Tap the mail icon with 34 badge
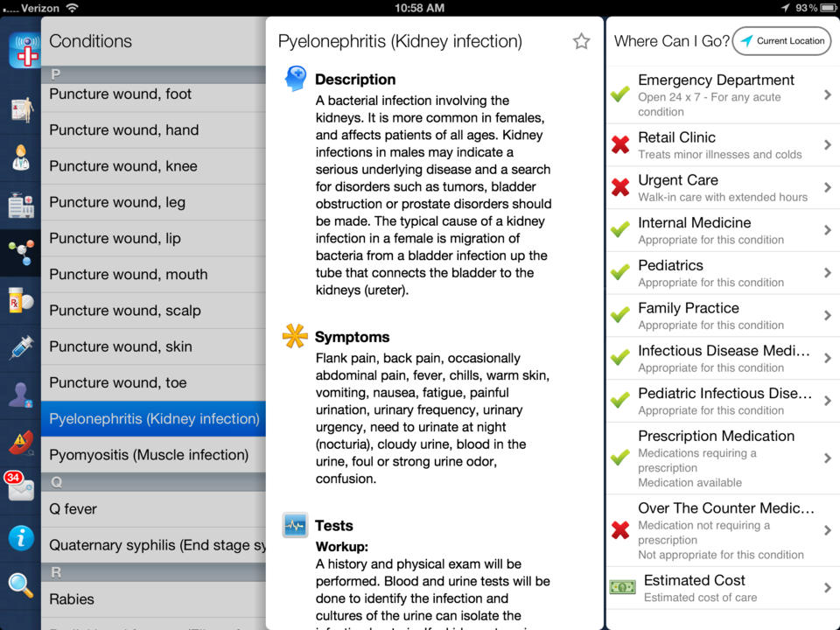The height and width of the screenshot is (630, 840). [19, 487]
